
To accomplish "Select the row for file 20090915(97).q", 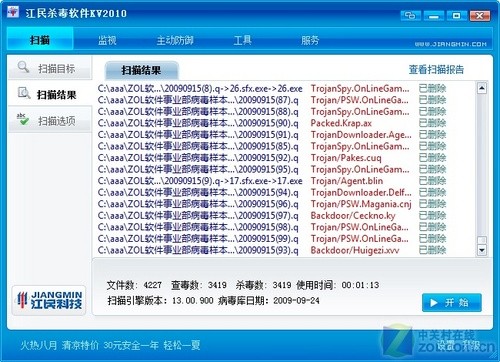I will tap(272, 215).
